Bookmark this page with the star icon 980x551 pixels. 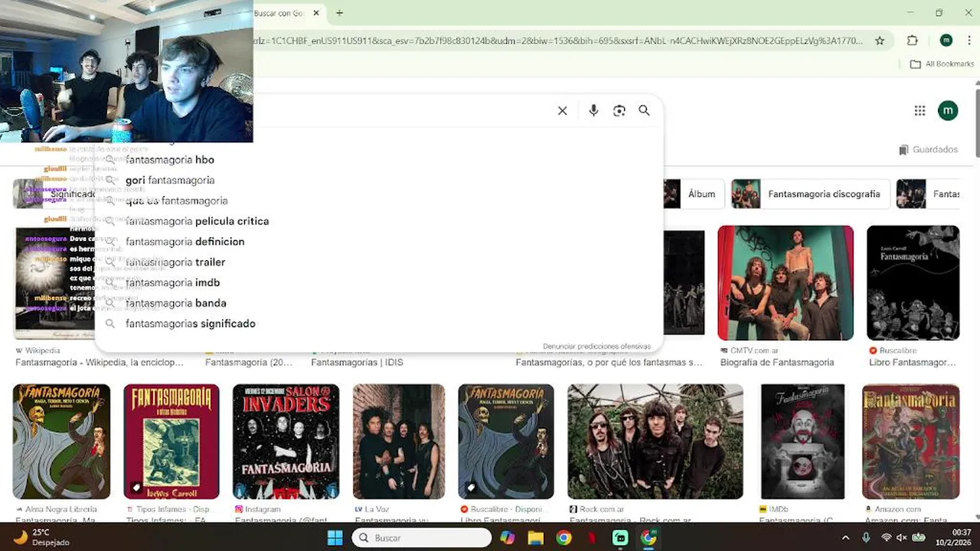click(880, 41)
